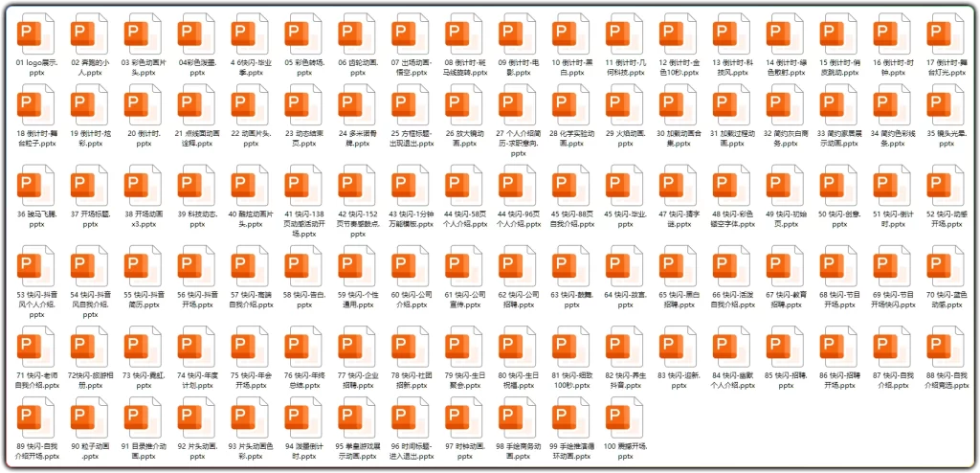The image size is (980, 473).
Task: Select the label "89 快闪-自我介绍开场.pptx"
Action: tap(37, 451)
